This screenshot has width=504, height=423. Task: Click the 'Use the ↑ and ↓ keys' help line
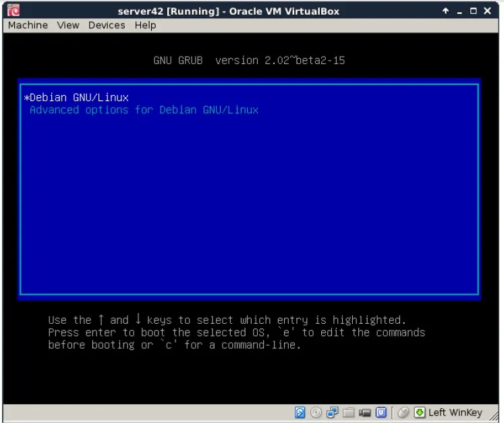[x=227, y=320]
